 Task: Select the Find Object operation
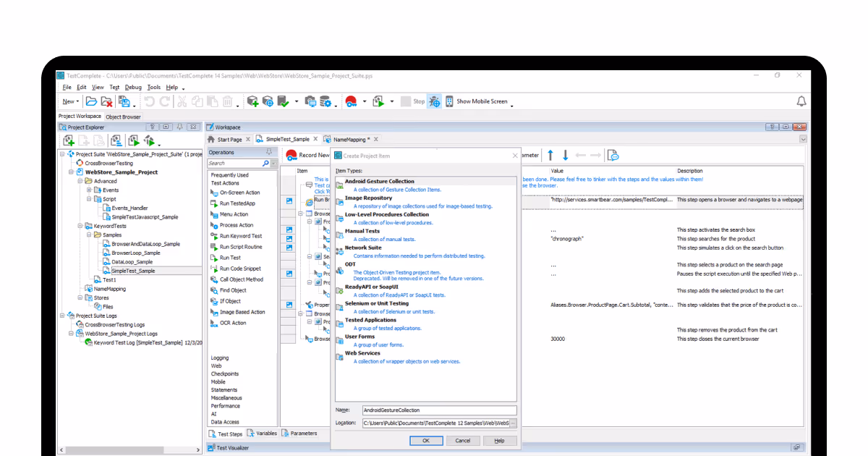coord(228,290)
